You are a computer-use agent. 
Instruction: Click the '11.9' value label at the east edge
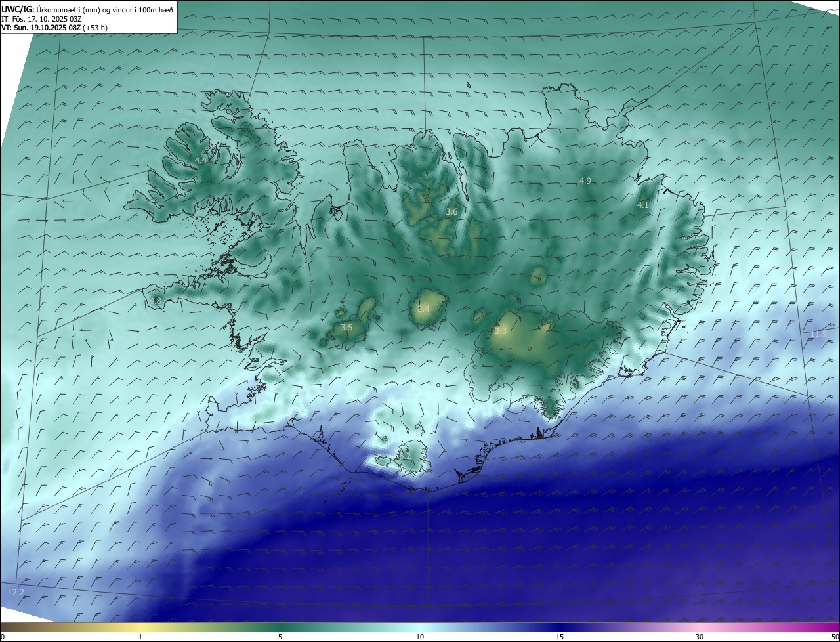[x=818, y=334]
